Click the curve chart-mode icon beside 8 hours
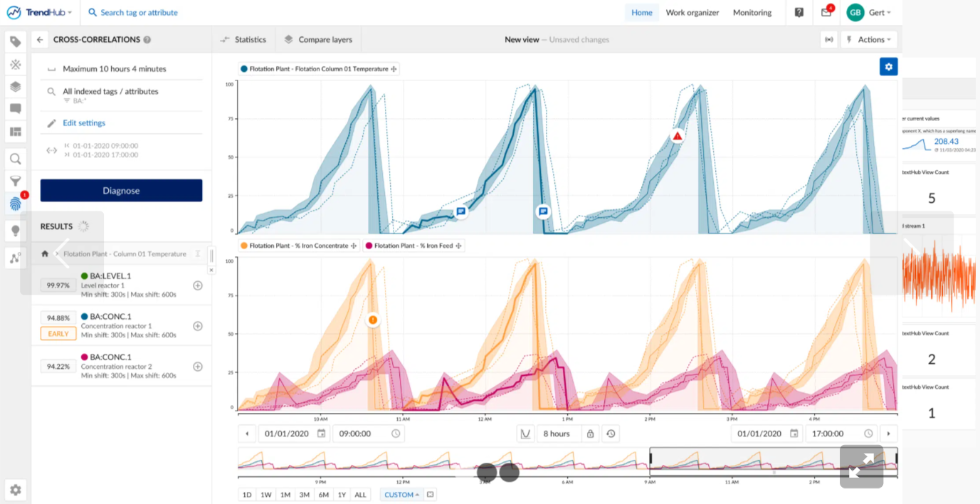This screenshot has height=504, width=980. coord(526,434)
